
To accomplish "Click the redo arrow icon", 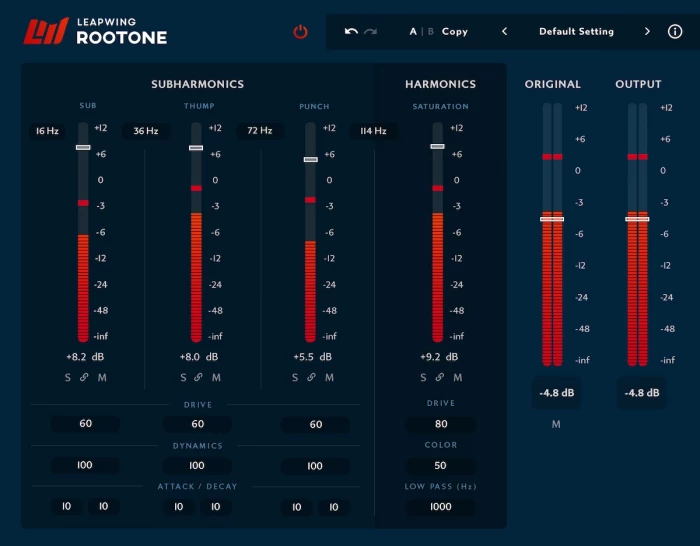I will (371, 32).
